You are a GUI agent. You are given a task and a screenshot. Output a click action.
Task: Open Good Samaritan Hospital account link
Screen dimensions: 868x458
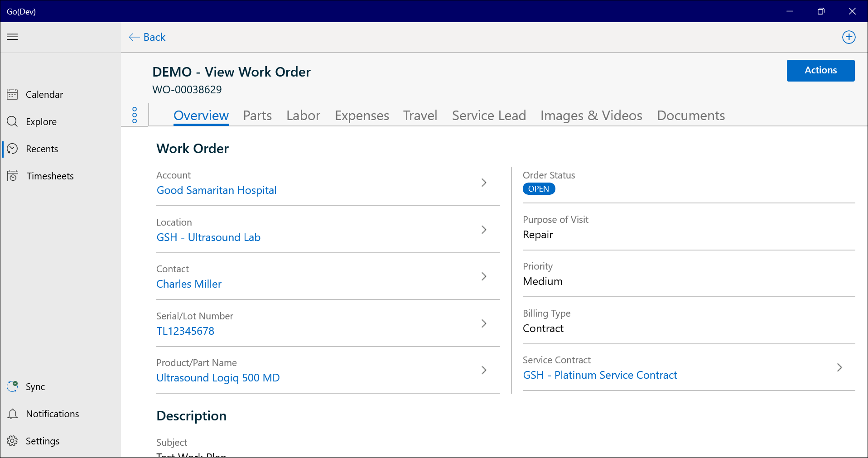click(x=217, y=190)
